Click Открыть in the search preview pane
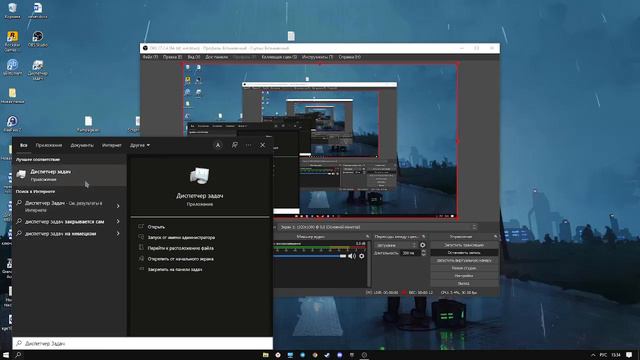Image resolution: width=640 pixels, height=360 pixels. (156, 227)
